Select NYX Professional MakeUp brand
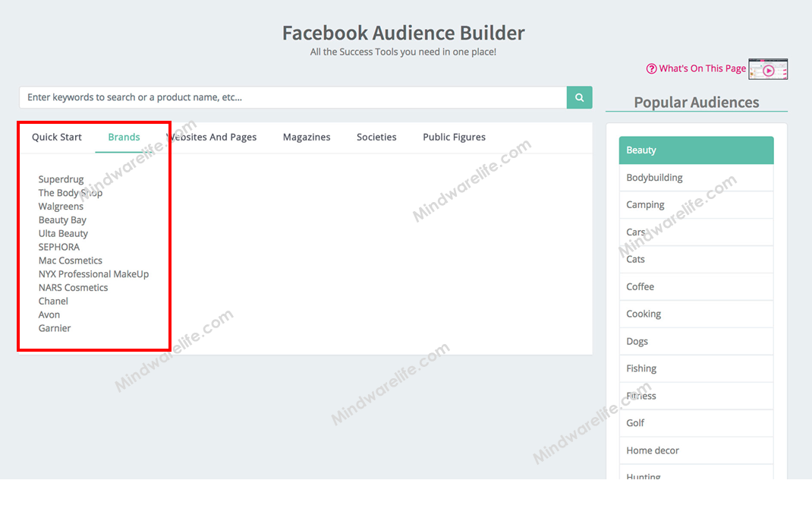Screen dimensions: 812x515 tap(94, 273)
